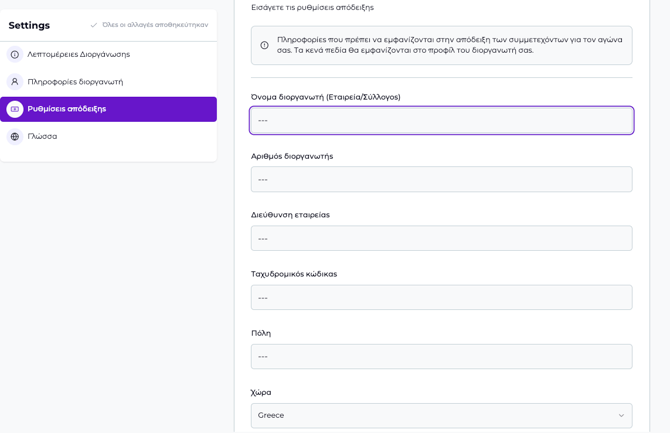Click the Settings heading in sidebar
The height and width of the screenshot is (433, 670).
29,25
